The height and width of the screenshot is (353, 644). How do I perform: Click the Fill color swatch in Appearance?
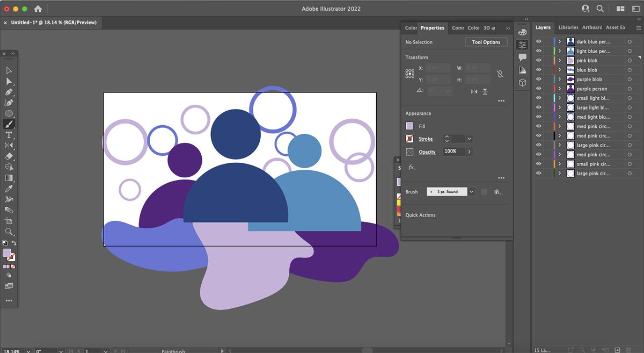click(410, 126)
